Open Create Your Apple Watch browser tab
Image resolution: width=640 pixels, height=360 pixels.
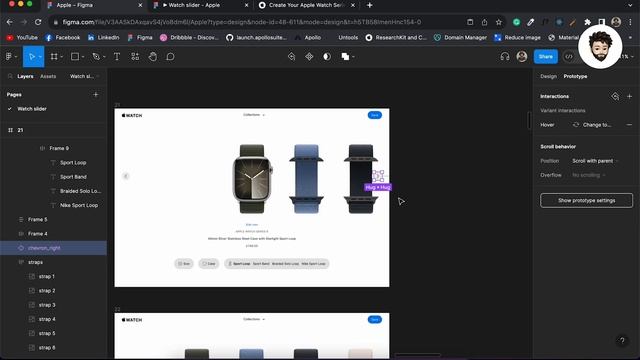point(306,5)
